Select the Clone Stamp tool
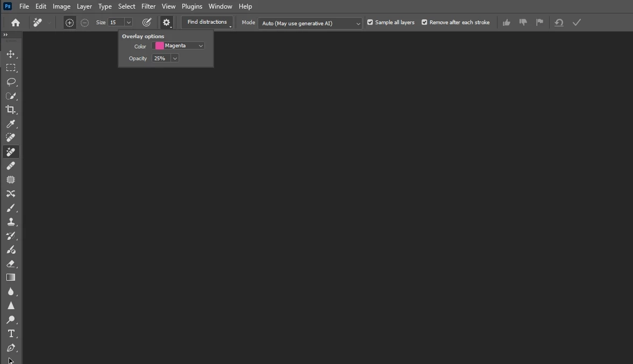Screen dimensions: 633x364 (x=11, y=222)
